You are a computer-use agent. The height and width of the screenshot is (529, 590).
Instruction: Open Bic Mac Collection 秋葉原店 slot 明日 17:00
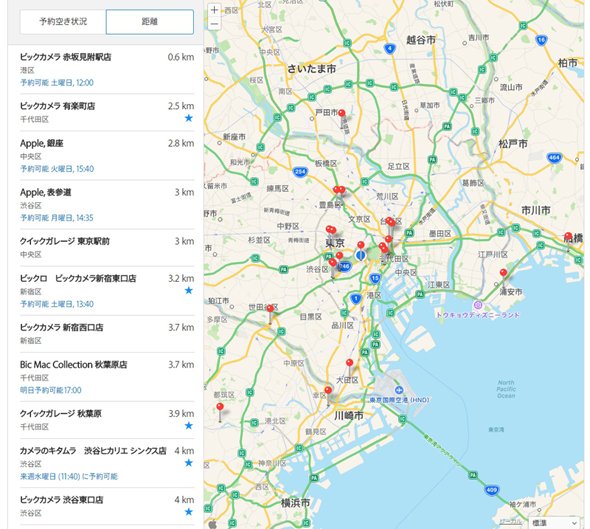[51, 390]
